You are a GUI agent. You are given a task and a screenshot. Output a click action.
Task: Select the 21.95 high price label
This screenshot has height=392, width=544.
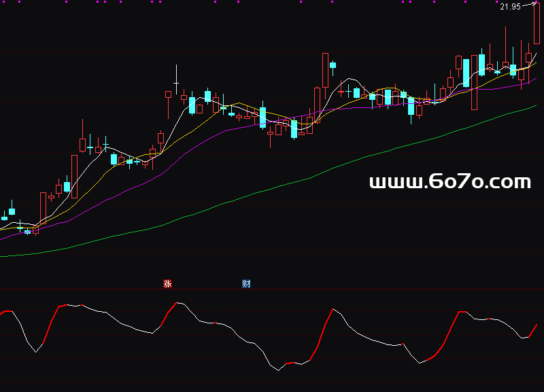coord(509,7)
